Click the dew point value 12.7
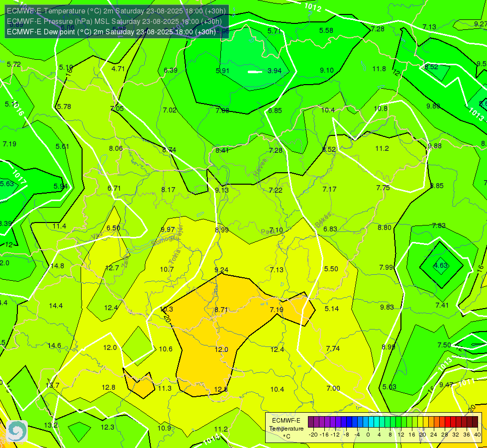The height and width of the screenshot is (448, 487). [x=112, y=268]
